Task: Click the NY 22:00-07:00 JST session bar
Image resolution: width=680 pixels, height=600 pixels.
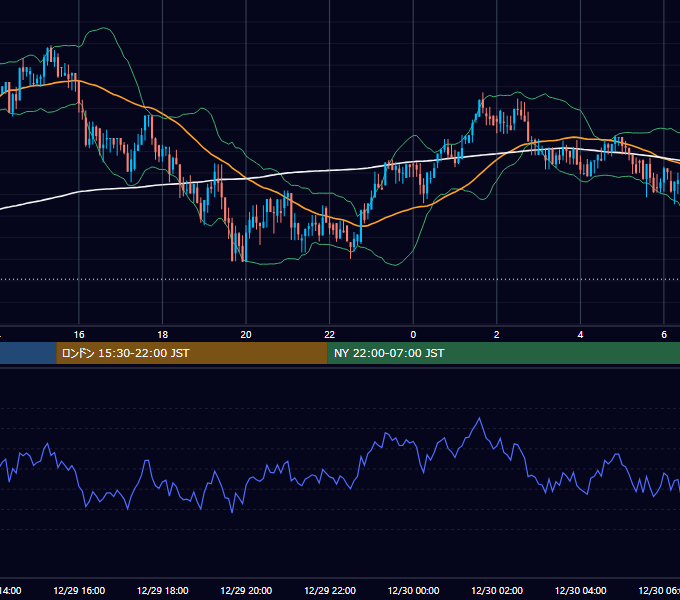Action: 503,353
